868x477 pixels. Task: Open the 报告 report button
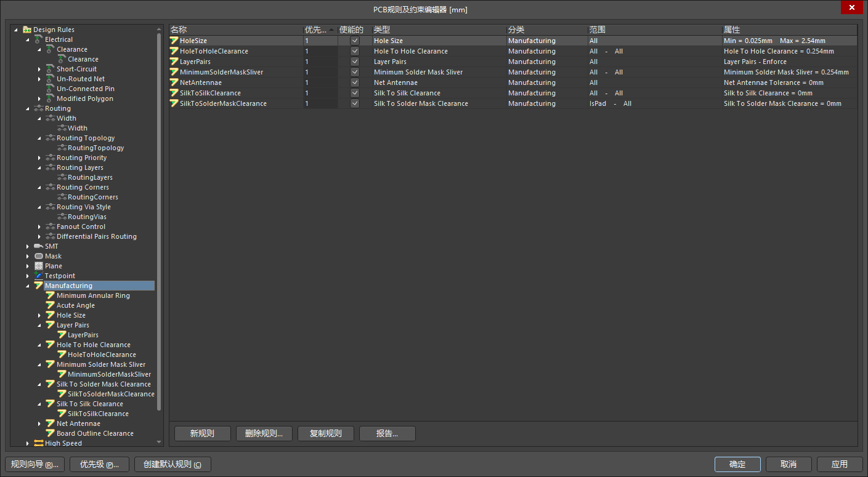(x=387, y=433)
